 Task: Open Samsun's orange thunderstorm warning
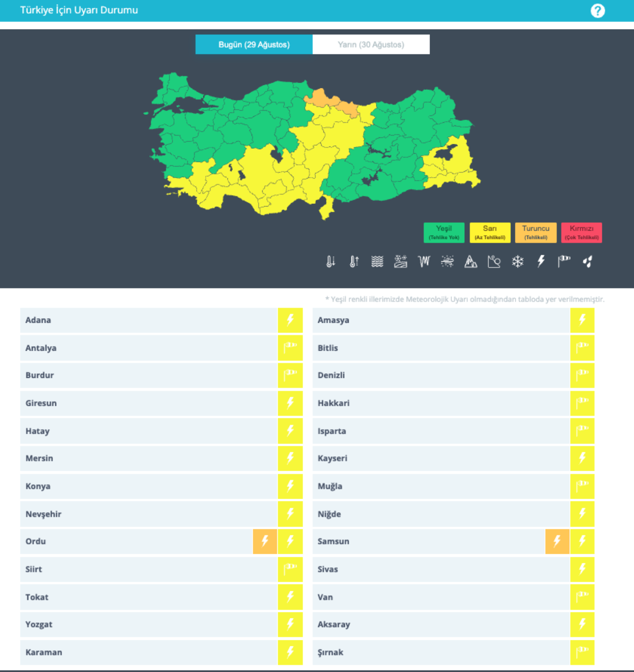coord(557,541)
